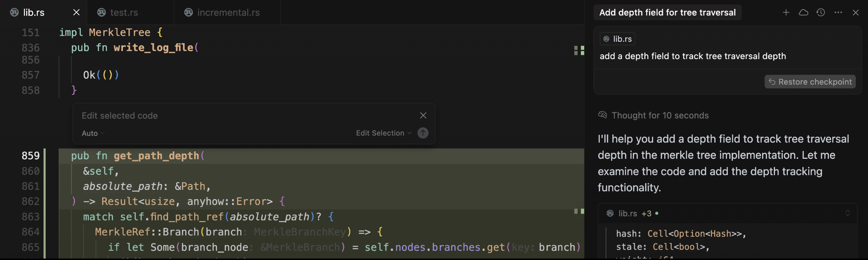The image size is (868, 260).
Task: Select the lib.rs editor tab
Action: coord(44,13)
